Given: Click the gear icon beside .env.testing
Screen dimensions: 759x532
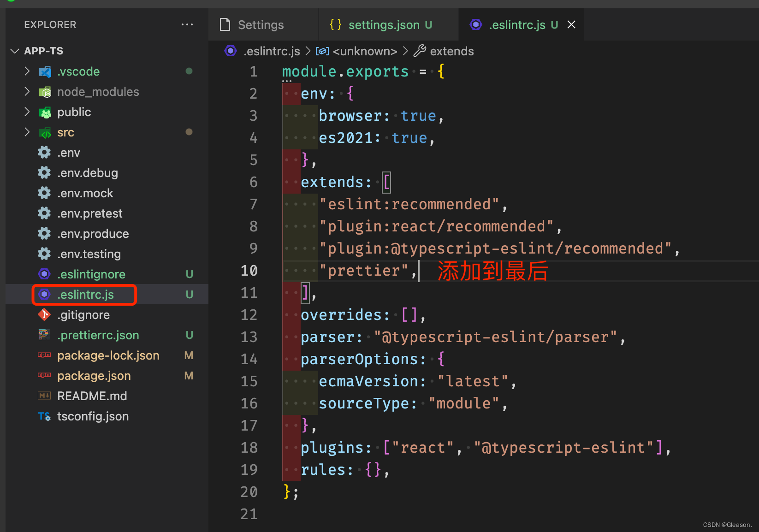Looking at the screenshot, I should [44, 254].
